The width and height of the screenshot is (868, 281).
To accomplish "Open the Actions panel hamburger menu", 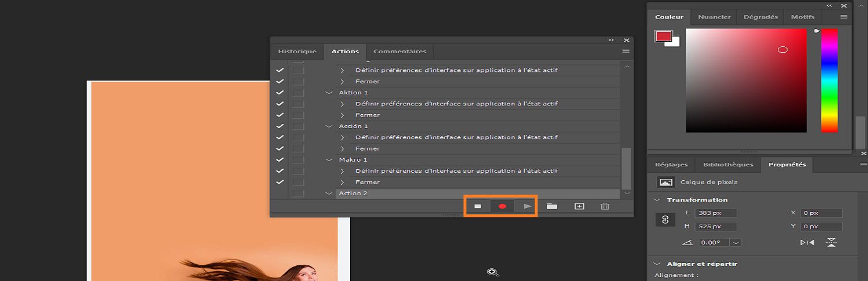I will coord(626,52).
